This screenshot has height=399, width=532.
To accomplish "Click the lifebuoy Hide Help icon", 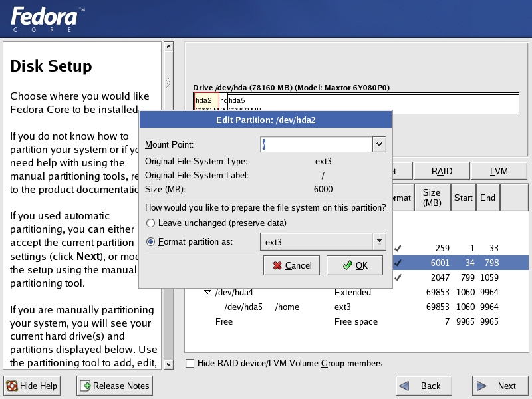I will pos(12,386).
